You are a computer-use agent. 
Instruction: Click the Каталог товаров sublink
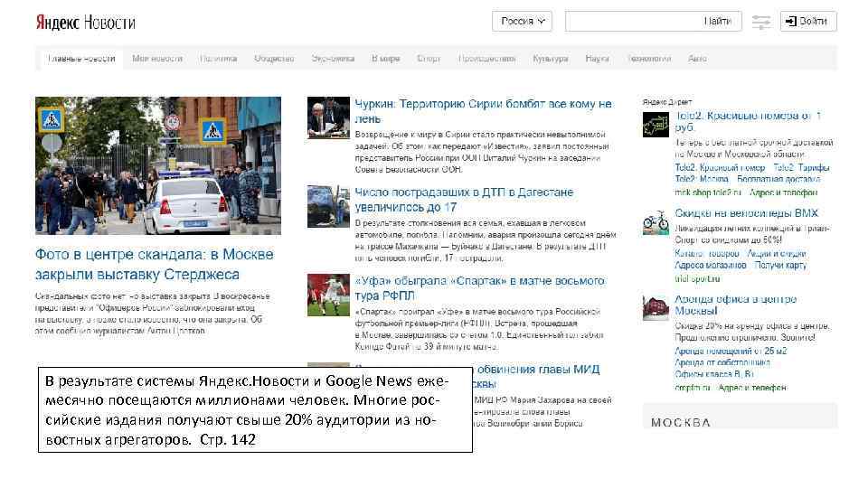[x=707, y=253]
